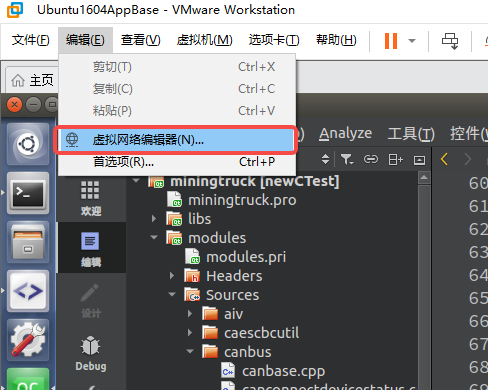Launch Terminal from the Ubuntu launcher
The image size is (488, 390).
28,193
